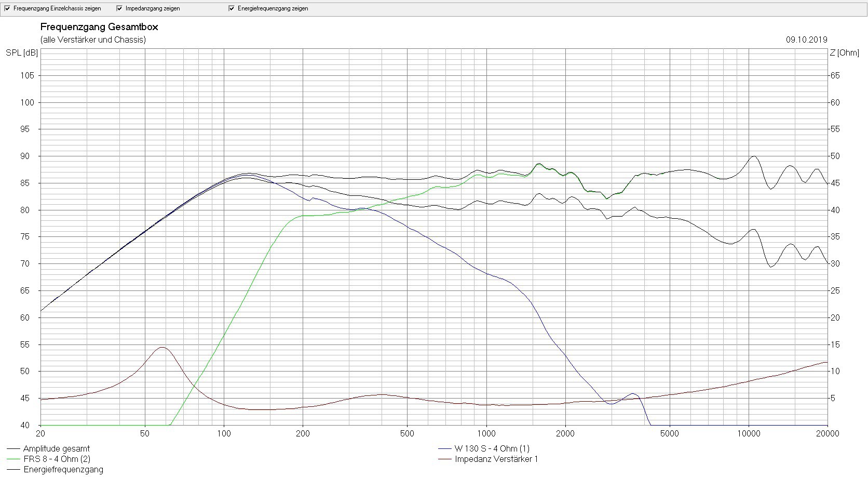Click the blue W 130 S legend line swatch
Screen dimensions: 868x477
(x=445, y=448)
